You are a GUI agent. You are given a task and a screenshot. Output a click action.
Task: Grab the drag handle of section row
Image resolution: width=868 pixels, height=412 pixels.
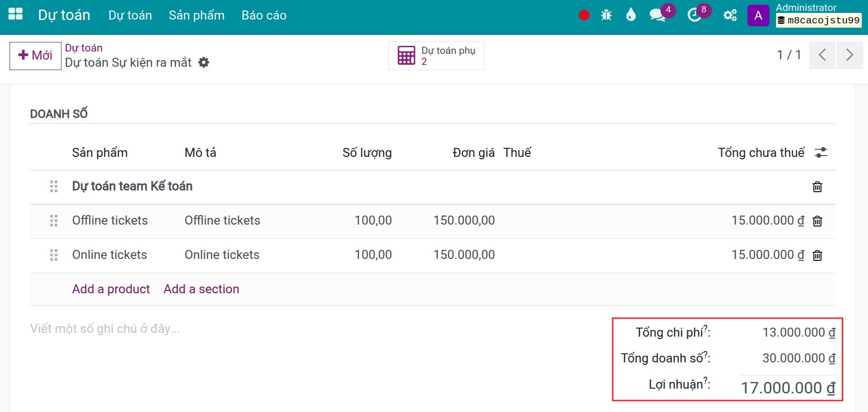[54, 186]
